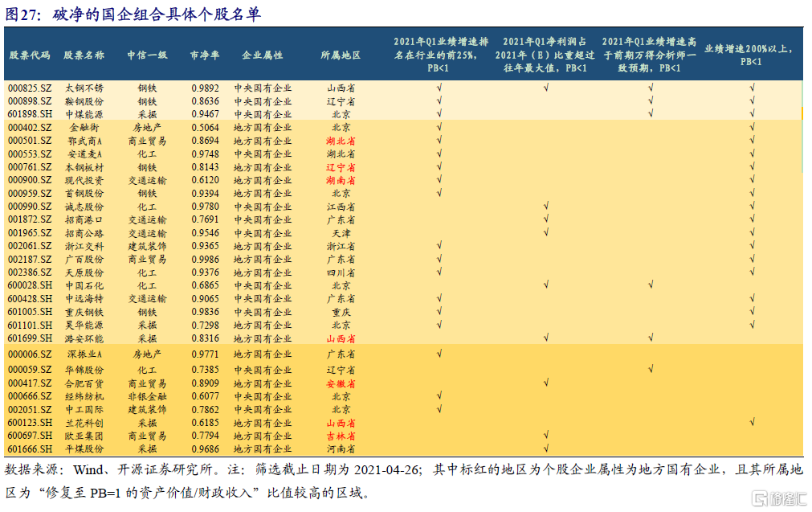Click the 业绩增速200%以上 column header
The height and width of the screenshot is (512, 812).
pyautogui.click(x=750, y=55)
